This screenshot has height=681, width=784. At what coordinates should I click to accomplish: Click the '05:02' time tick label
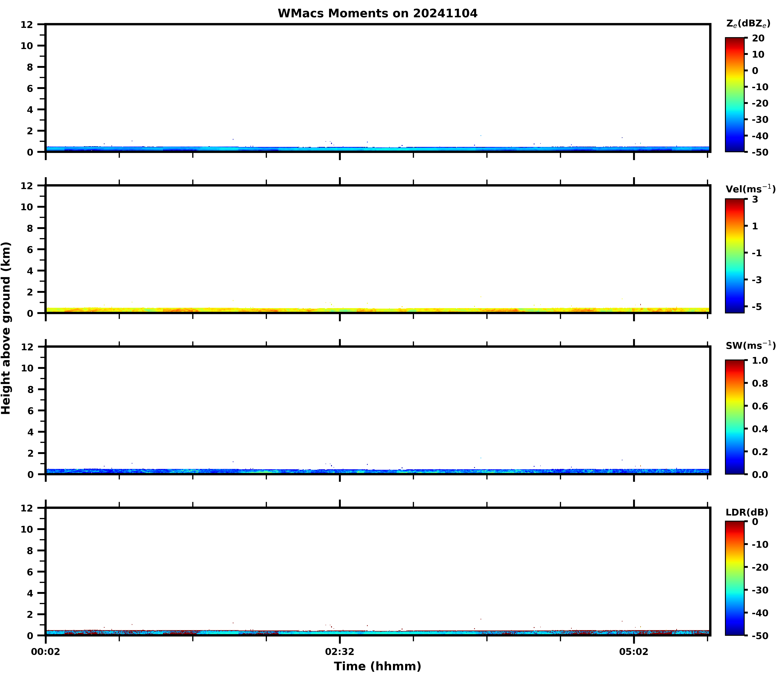point(634,652)
